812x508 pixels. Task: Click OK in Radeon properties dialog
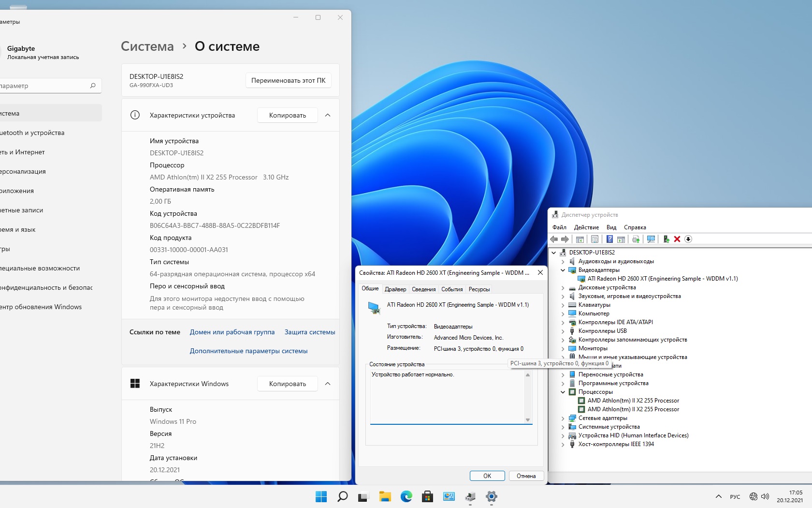tap(487, 476)
